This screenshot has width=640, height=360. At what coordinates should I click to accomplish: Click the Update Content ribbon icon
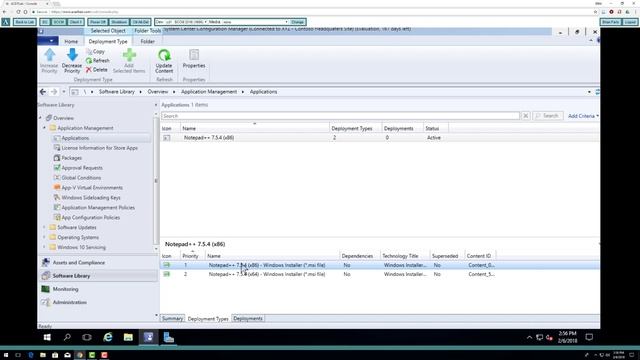tap(164, 55)
